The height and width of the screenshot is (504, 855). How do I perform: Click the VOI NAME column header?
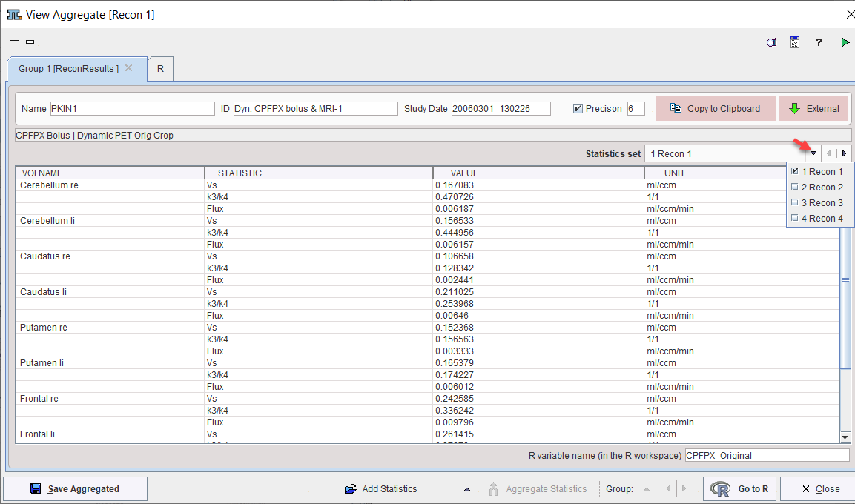pos(110,173)
